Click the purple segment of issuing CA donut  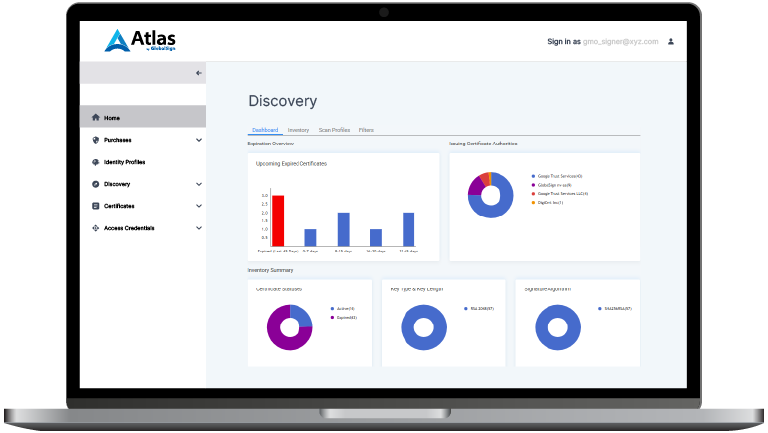pos(475,186)
